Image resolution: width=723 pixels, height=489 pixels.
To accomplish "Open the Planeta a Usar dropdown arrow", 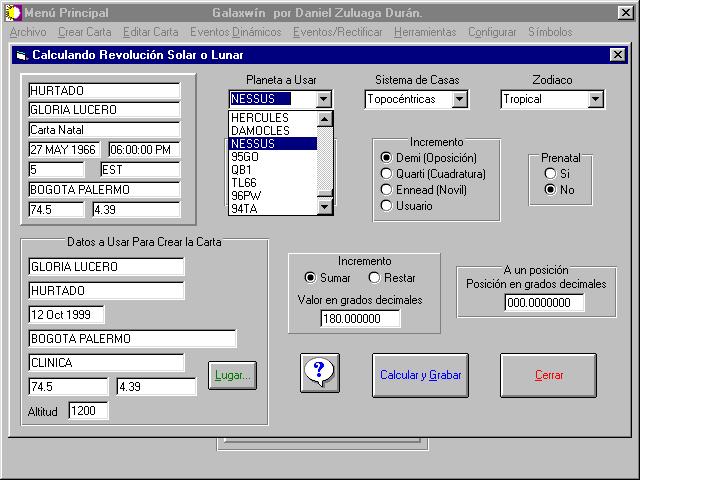I will (x=323, y=99).
